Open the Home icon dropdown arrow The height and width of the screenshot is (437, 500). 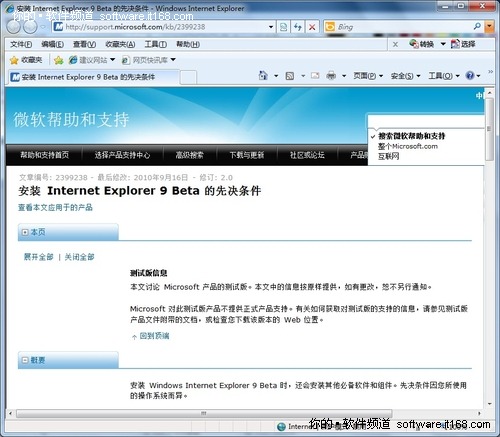point(276,76)
